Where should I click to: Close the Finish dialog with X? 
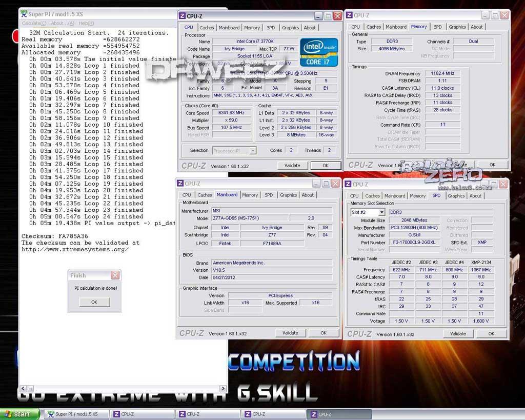click(x=115, y=275)
